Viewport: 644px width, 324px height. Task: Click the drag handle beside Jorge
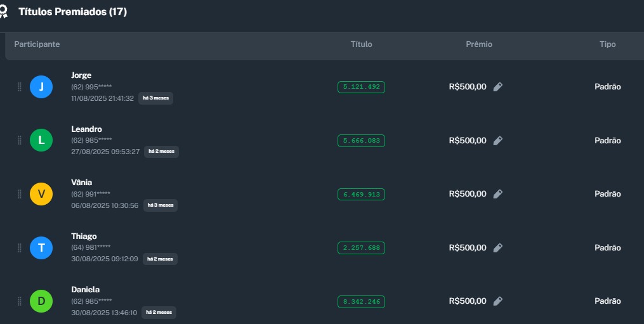pos(20,87)
